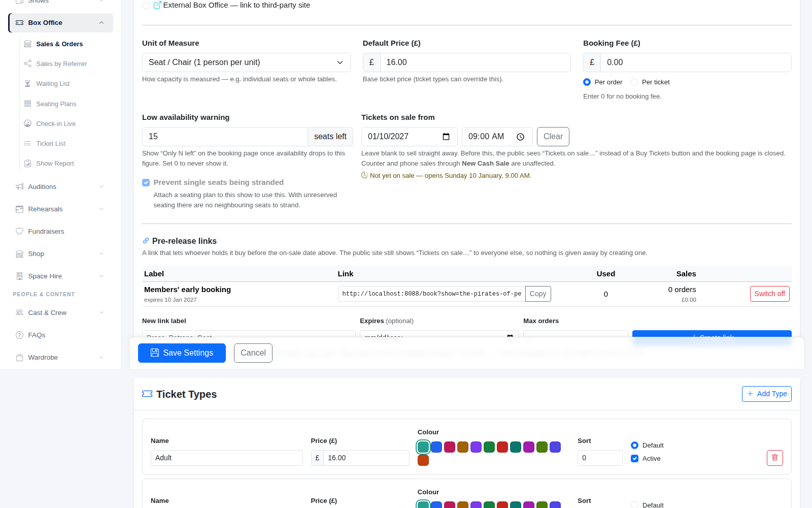
Task: Expand the Shop chevron
Action: click(x=101, y=253)
